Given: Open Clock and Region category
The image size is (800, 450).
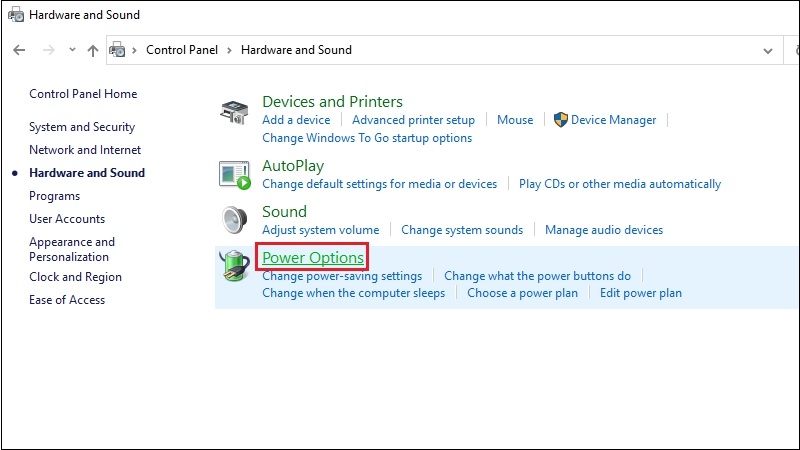Looking at the screenshot, I should click(x=76, y=277).
